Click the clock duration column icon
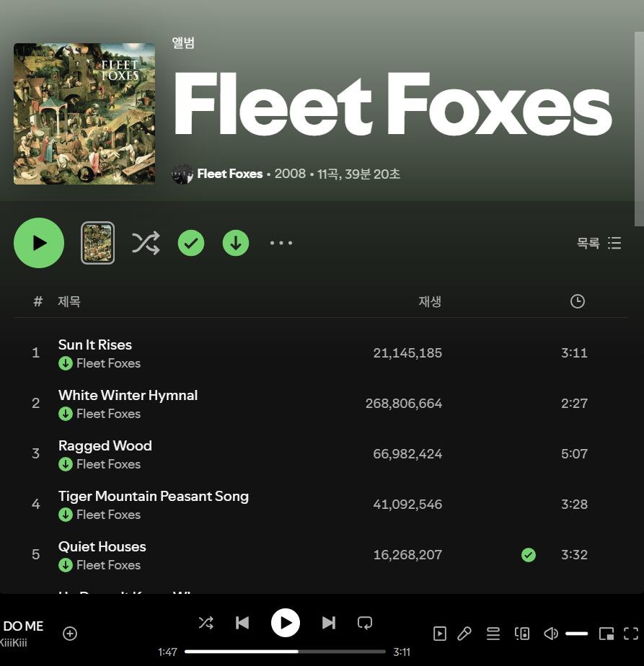Viewport: 644px width, 666px height. point(577,301)
